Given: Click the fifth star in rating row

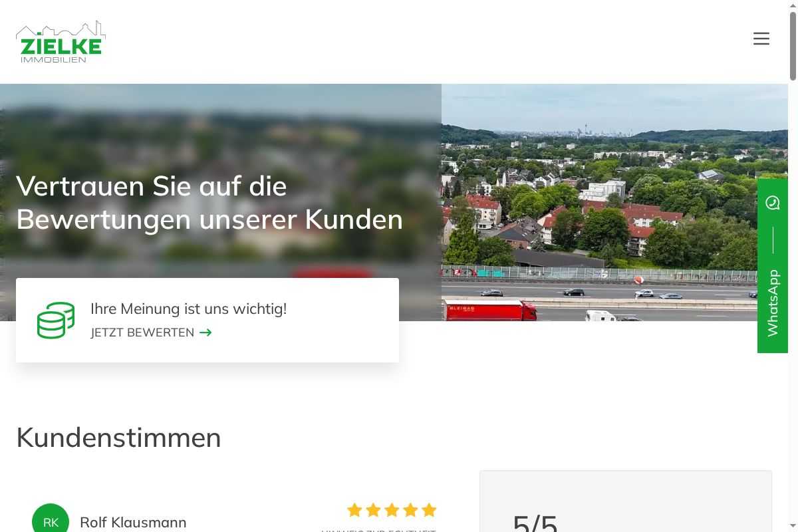Looking at the screenshot, I should (429, 510).
